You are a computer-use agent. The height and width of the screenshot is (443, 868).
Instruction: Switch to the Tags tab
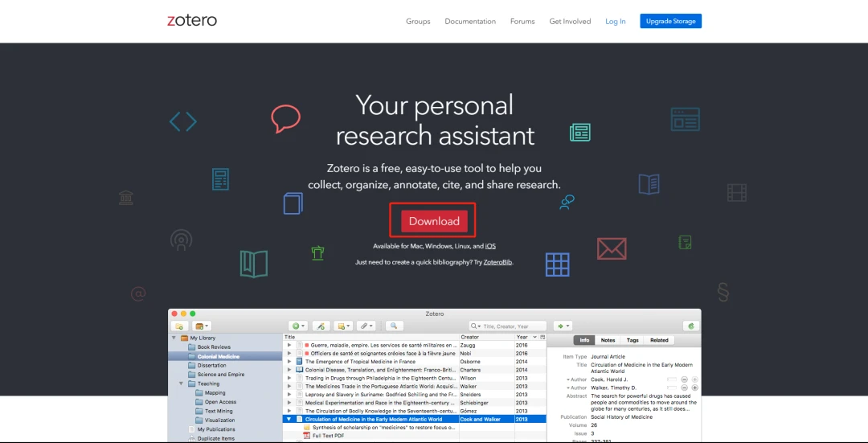tap(633, 340)
